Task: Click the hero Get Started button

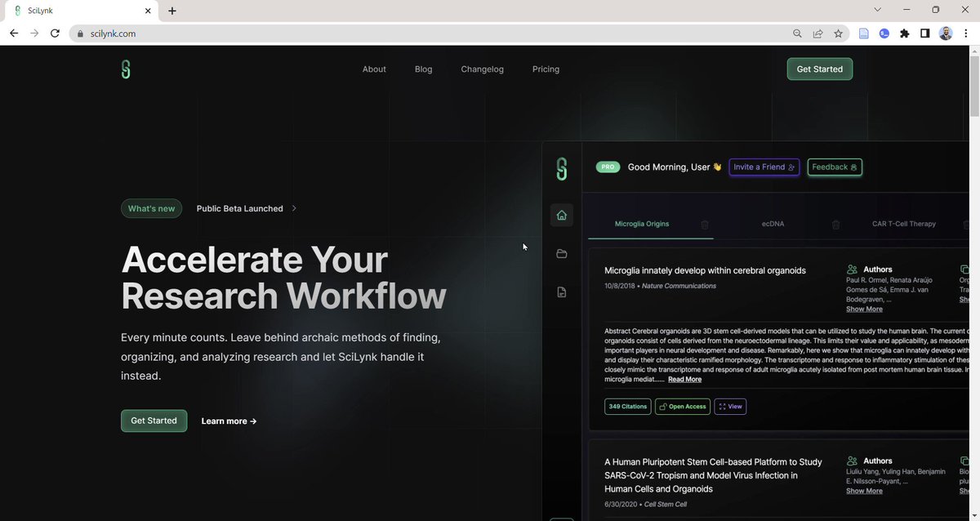Action: (x=154, y=421)
